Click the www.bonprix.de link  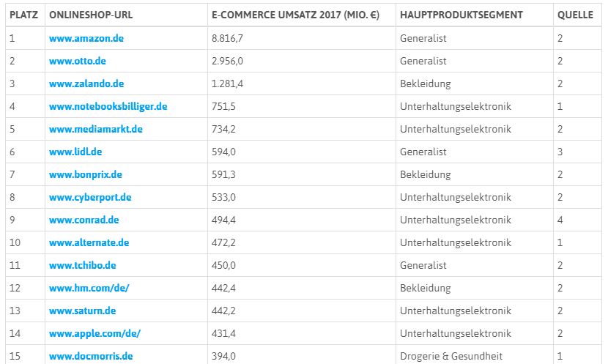(86, 174)
